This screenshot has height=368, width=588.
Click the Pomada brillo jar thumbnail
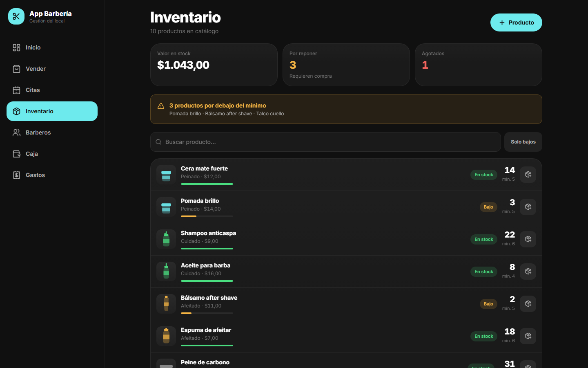click(x=166, y=207)
